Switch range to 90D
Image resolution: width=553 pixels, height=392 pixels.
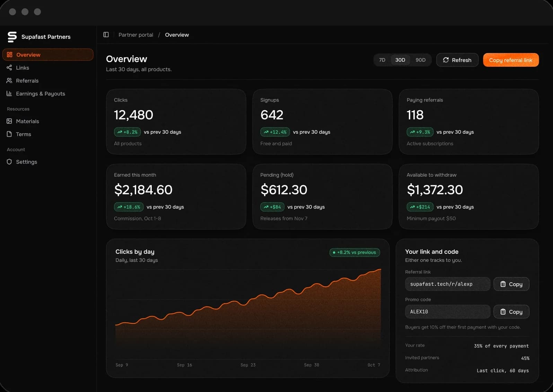coord(421,60)
